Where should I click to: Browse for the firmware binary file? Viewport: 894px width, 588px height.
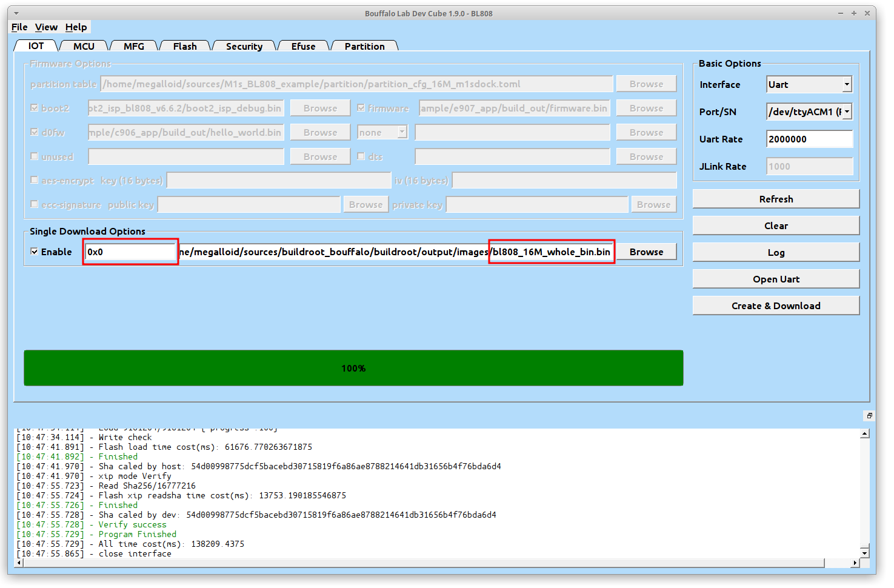click(x=646, y=108)
